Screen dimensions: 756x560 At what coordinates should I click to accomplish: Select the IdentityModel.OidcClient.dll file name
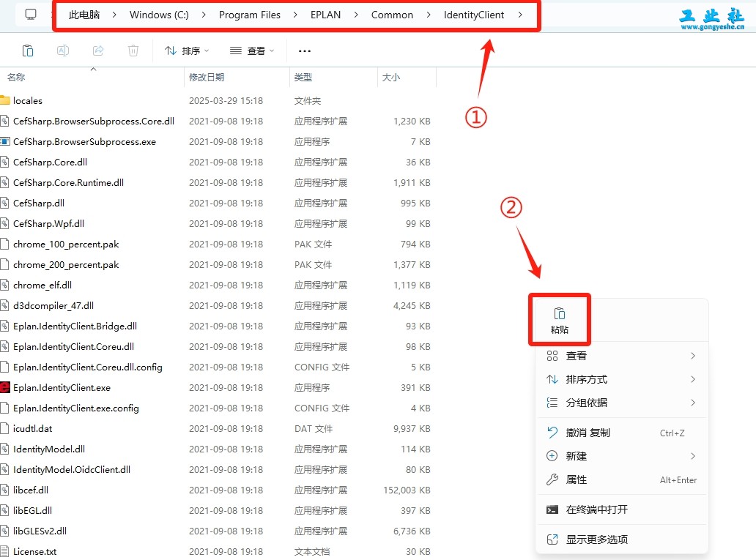tap(72, 469)
